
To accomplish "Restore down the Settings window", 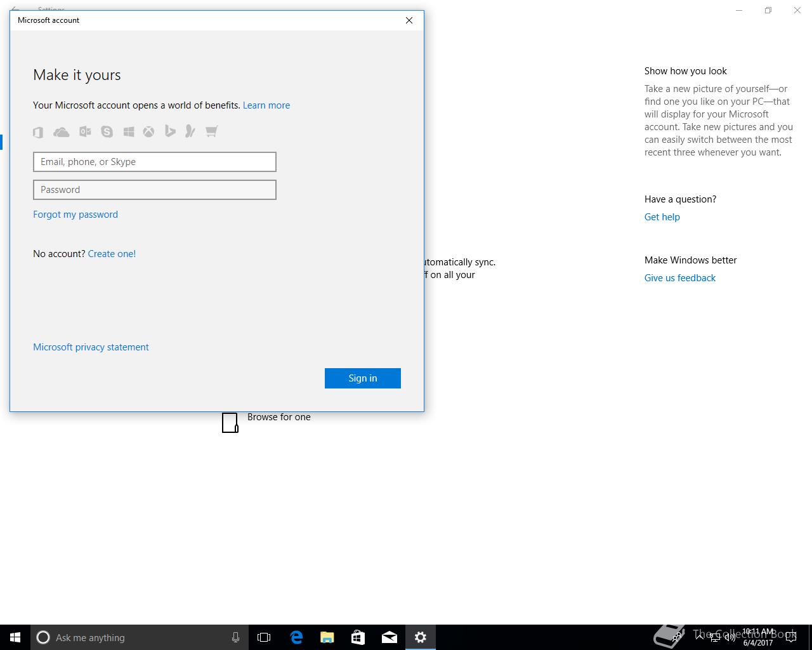I will click(x=768, y=10).
